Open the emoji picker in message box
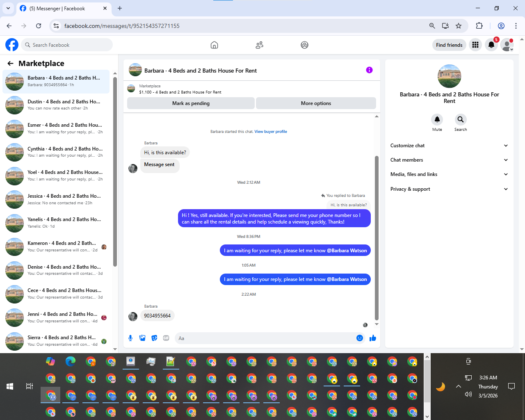 [360, 338]
